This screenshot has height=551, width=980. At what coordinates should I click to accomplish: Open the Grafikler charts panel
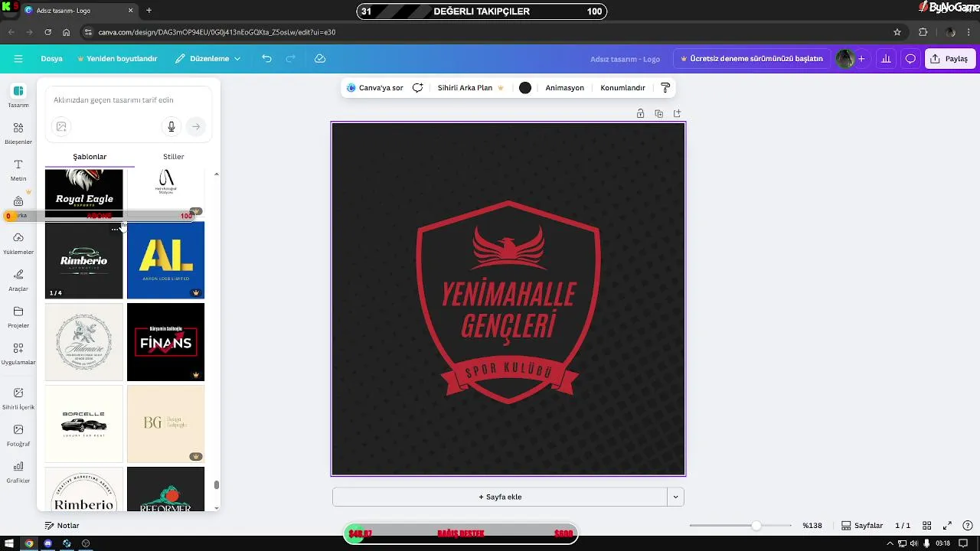[18, 472]
